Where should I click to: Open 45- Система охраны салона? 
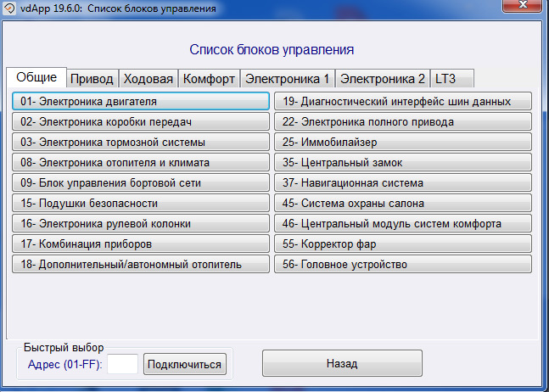coord(403,203)
